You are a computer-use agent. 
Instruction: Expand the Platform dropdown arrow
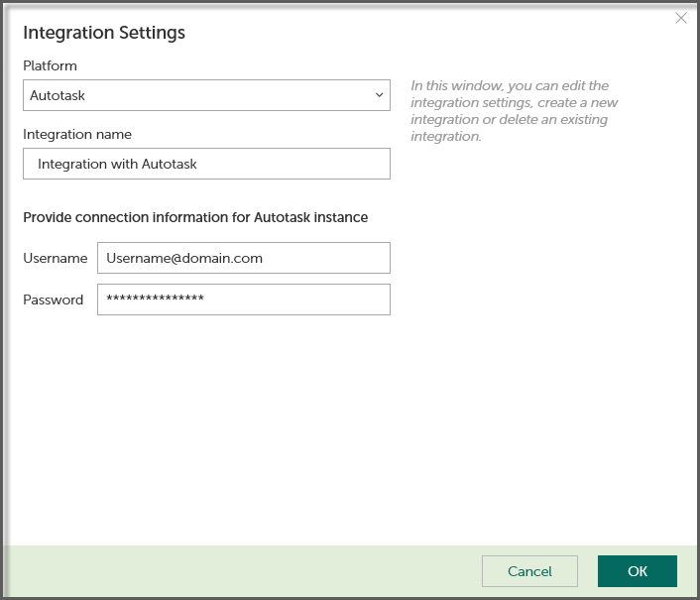tap(379, 95)
